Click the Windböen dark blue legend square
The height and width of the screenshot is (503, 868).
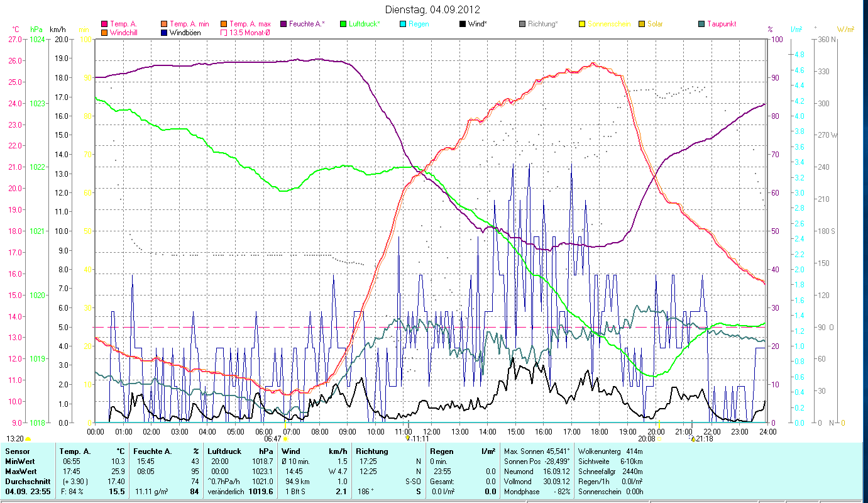click(165, 33)
